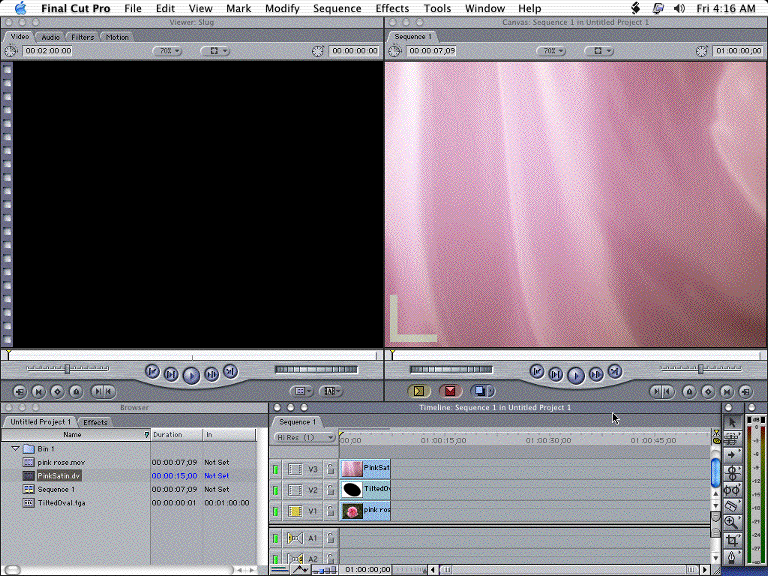The width and height of the screenshot is (768, 576).
Task: Click the Canvas Insert/Overwrite yellow edit button
Action: (419, 391)
